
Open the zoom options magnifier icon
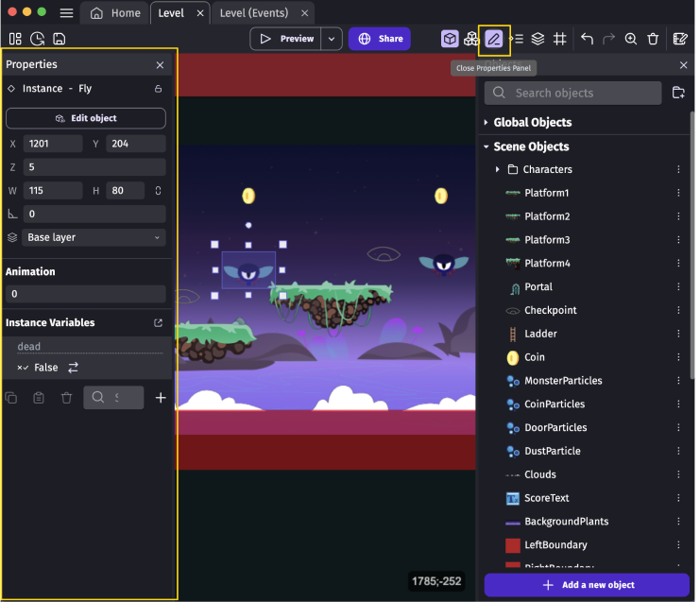click(631, 39)
